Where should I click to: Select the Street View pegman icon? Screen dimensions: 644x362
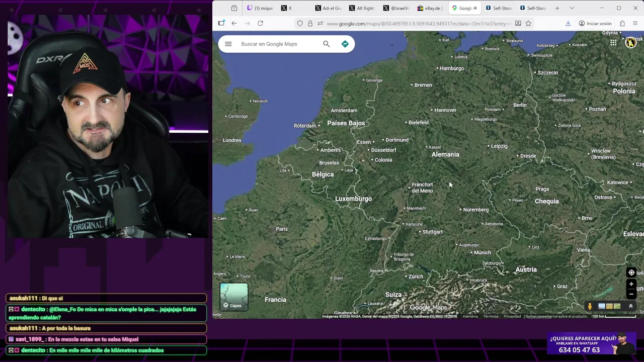coord(590,306)
